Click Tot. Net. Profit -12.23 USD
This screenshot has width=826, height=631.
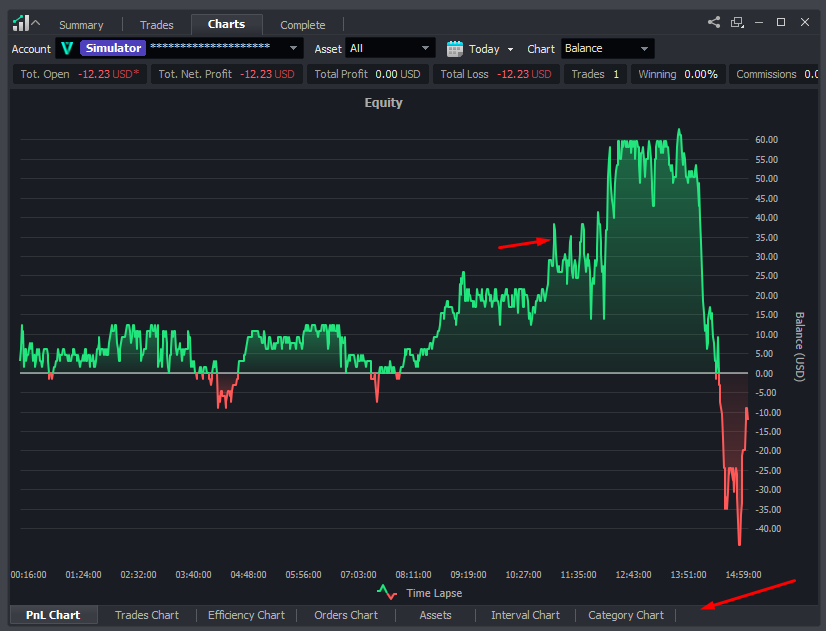click(x=227, y=74)
